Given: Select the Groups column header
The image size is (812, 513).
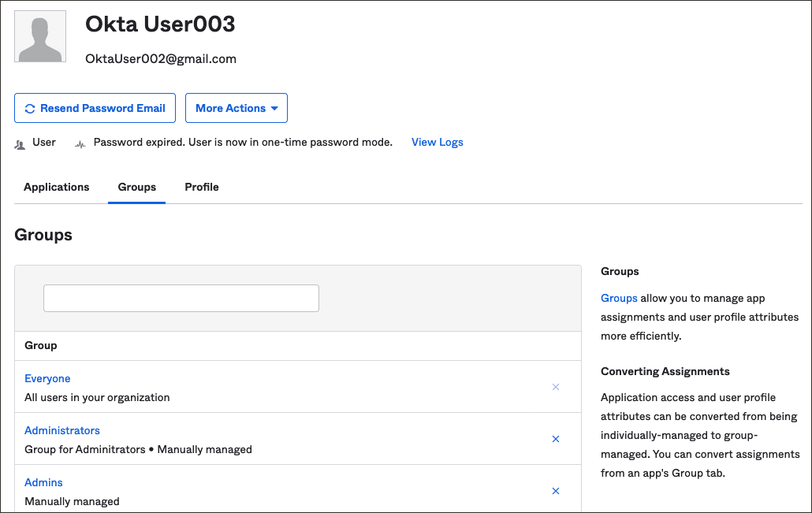Looking at the screenshot, I should click(39, 345).
